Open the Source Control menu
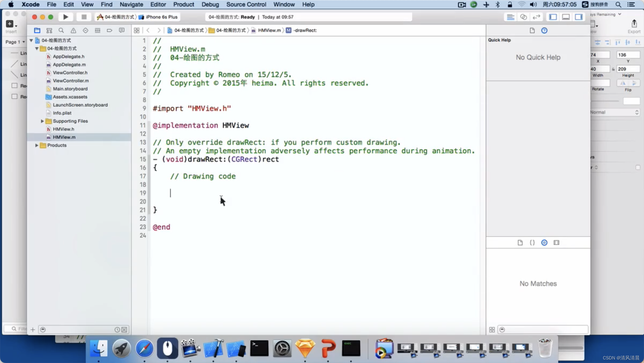The image size is (644, 363). (x=246, y=4)
